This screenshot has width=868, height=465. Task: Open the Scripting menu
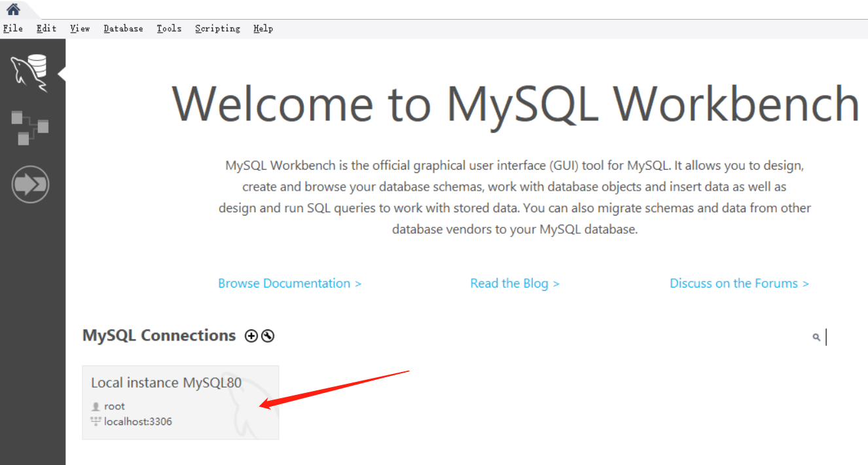coord(217,28)
